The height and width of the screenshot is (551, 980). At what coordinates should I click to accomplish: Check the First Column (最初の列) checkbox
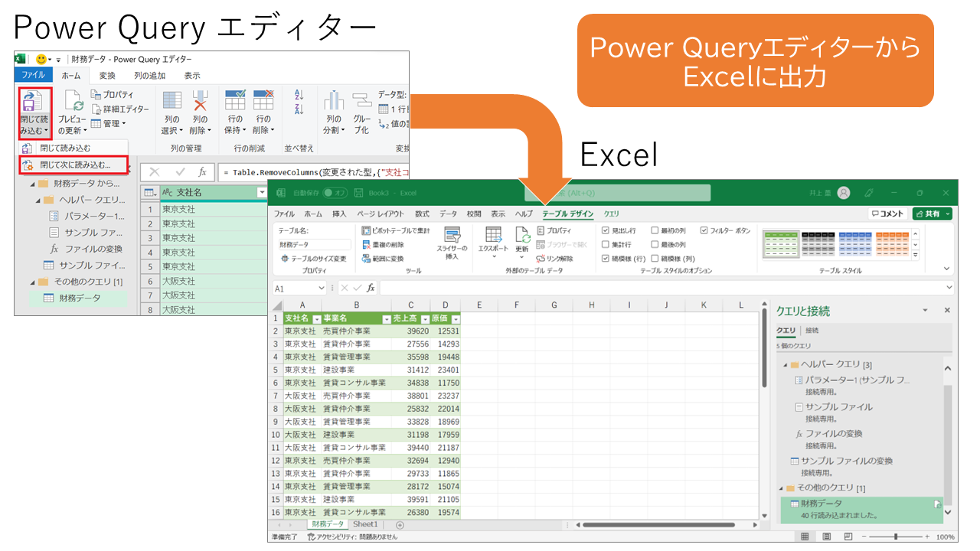pyautogui.click(x=655, y=230)
